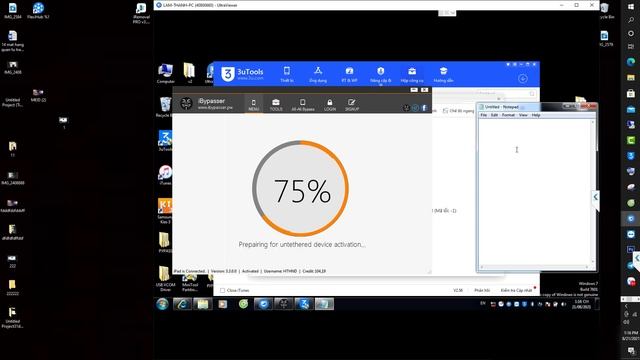Click the Notepad horizontal scrollbar
The image size is (640, 360).
click(x=535, y=267)
